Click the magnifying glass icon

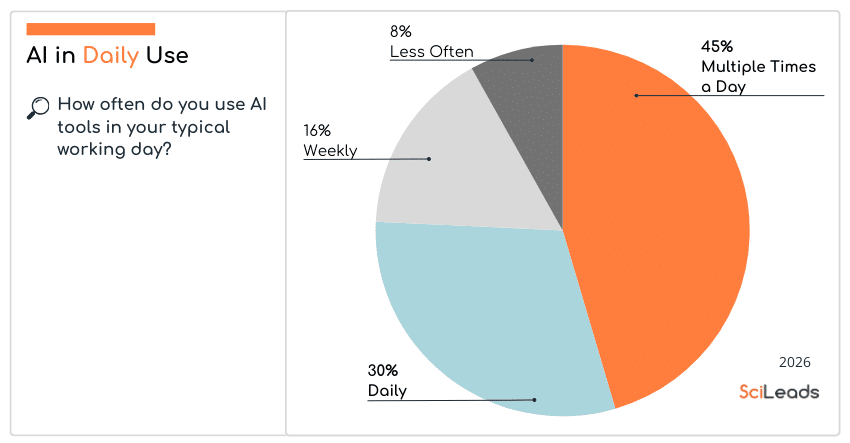[38, 108]
